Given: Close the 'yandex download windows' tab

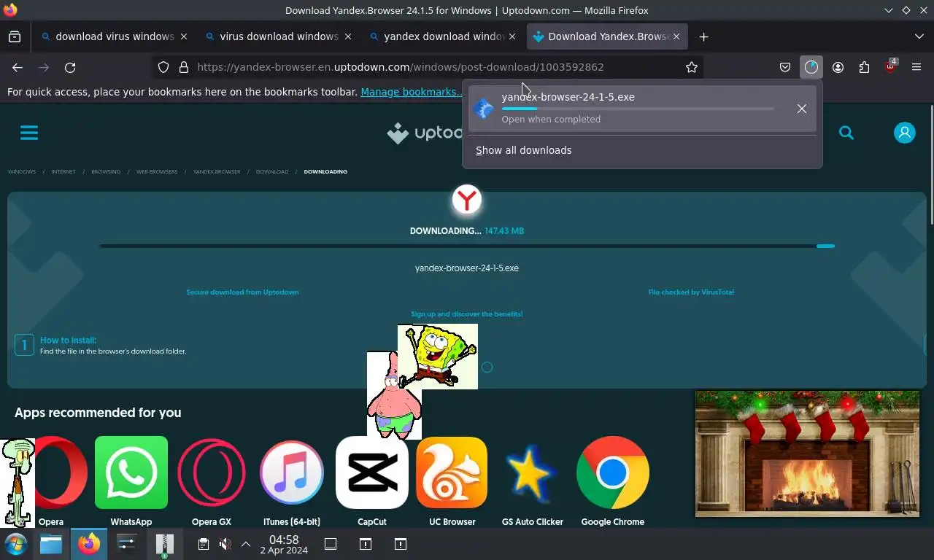Looking at the screenshot, I should coord(512,36).
